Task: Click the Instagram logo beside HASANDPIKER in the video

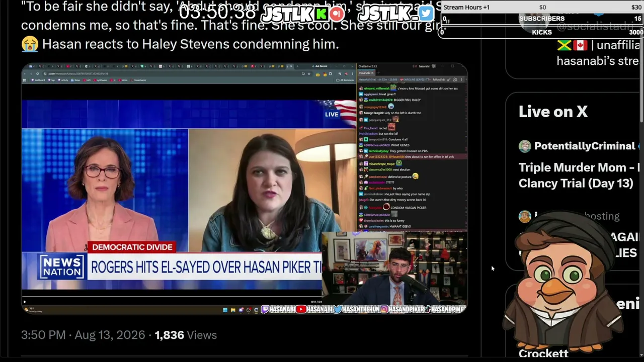Action: (x=384, y=309)
